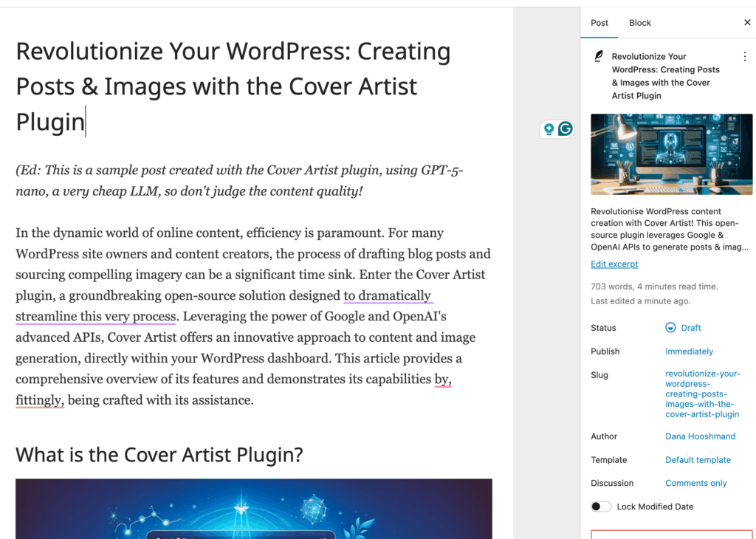Close the settings sidebar panel

(x=747, y=23)
